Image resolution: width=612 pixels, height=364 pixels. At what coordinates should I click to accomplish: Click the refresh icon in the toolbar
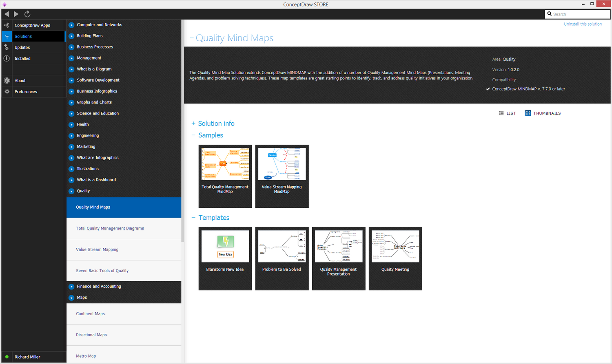click(x=27, y=14)
